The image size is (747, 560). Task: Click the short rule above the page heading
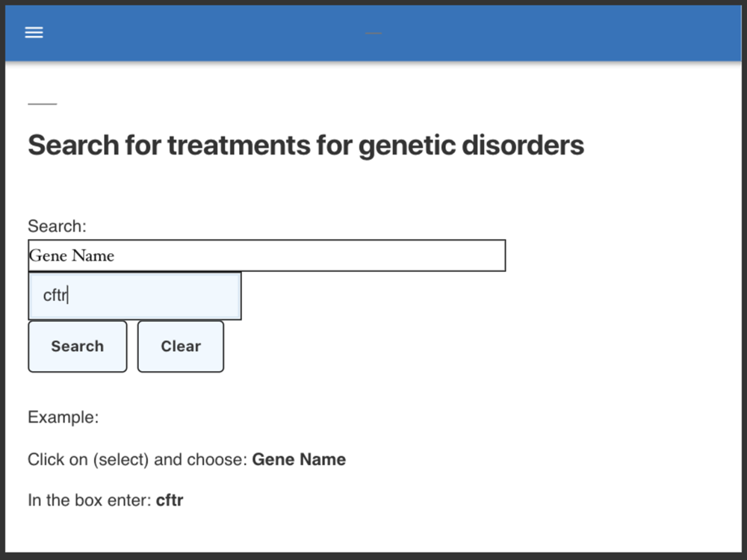[x=42, y=104]
